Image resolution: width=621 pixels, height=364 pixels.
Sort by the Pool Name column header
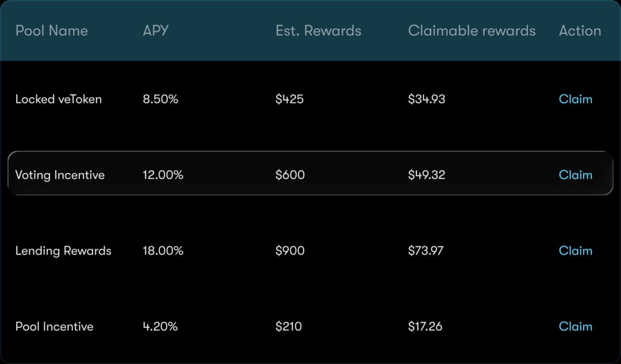pos(51,31)
